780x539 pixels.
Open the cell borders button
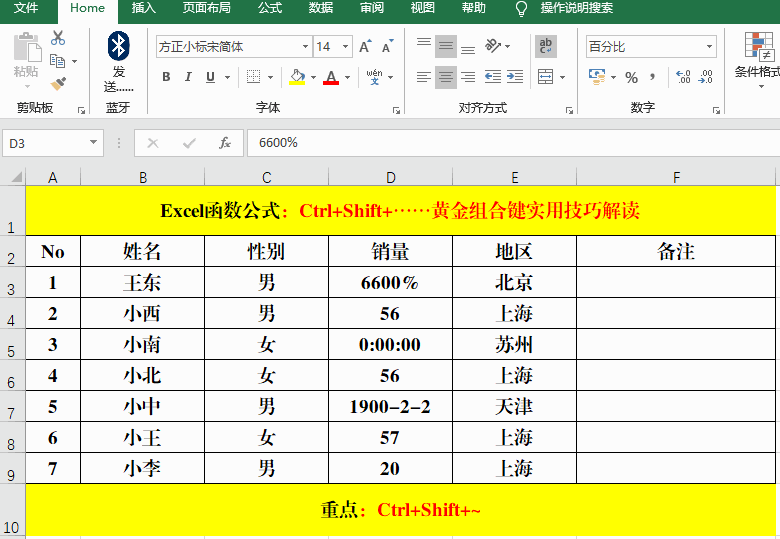(x=254, y=77)
